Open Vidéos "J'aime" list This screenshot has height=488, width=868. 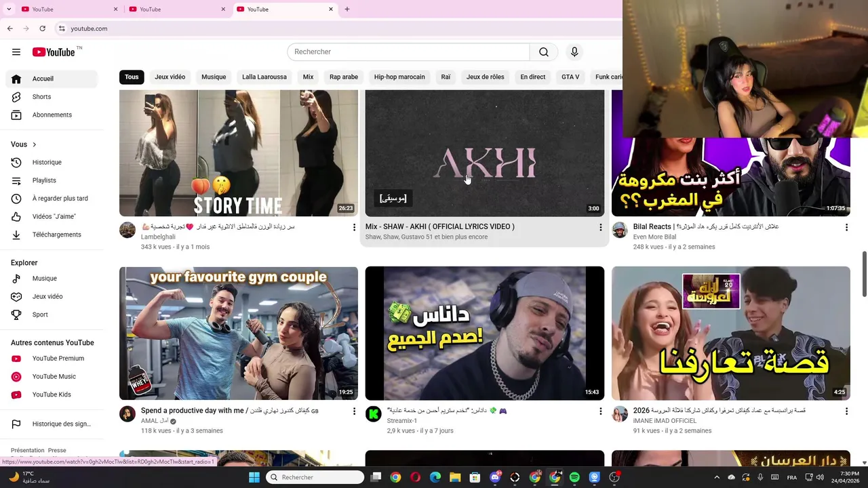click(x=52, y=217)
